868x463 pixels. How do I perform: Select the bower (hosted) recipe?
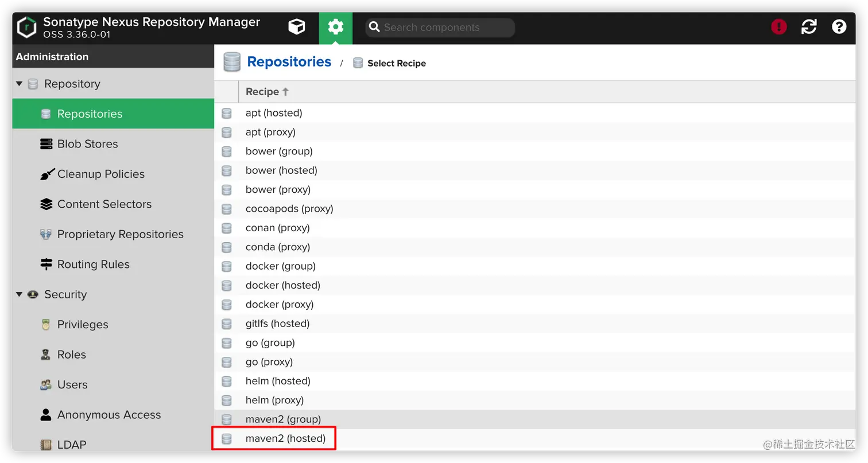(535, 170)
